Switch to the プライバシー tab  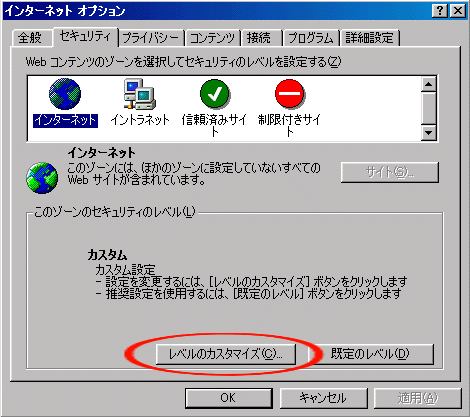click(x=151, y=38)
